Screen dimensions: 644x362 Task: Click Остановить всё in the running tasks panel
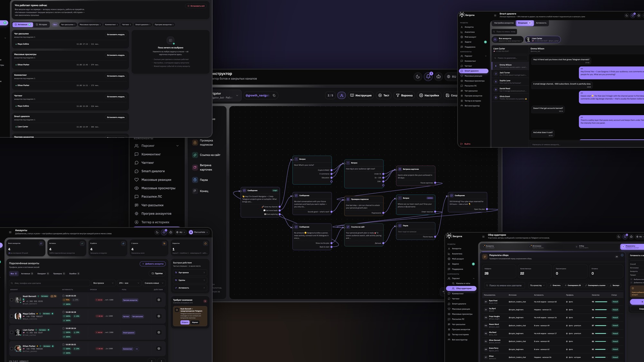click(x=196, y=6)
